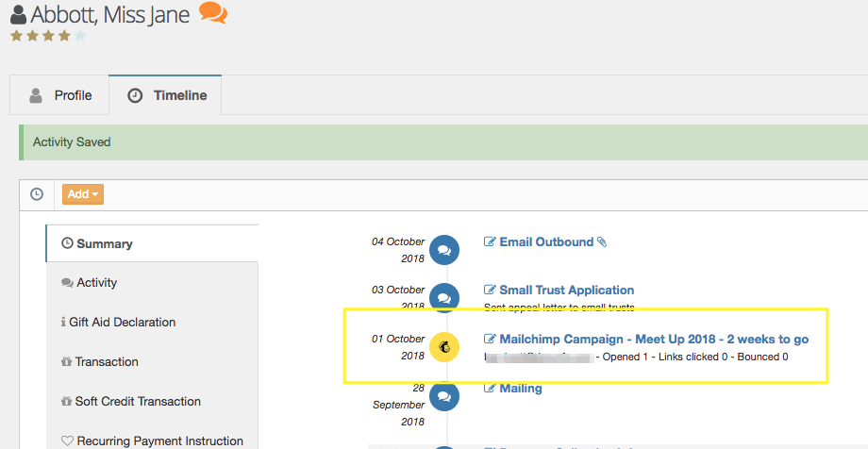Click the Email Outbound timeline bubble icon

pyautogui.click(x=444, y=250)
